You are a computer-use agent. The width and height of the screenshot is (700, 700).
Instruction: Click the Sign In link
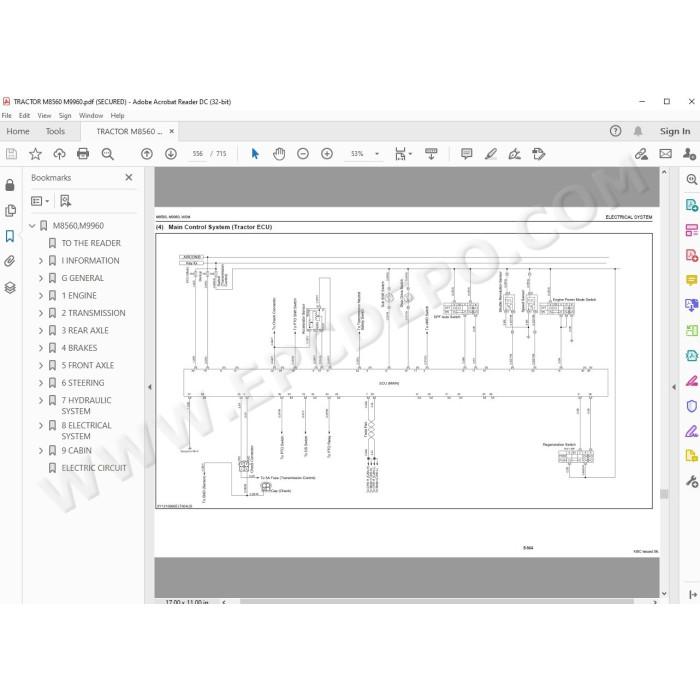point(675,131)
